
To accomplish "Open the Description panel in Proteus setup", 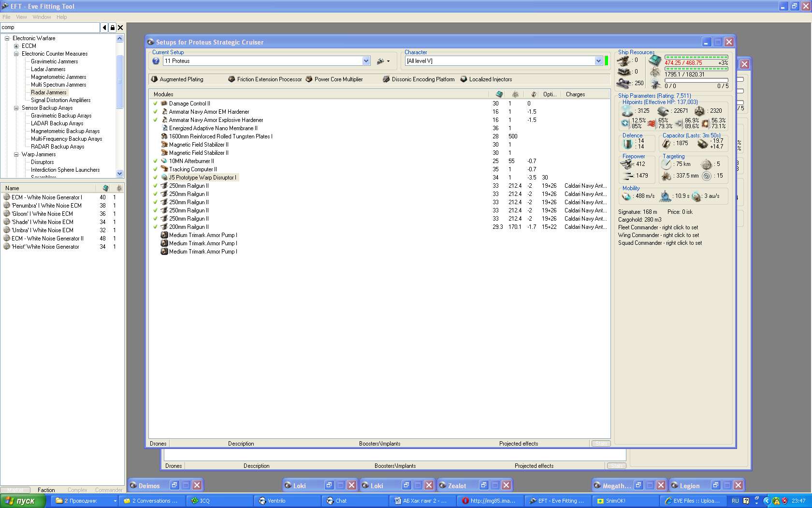I will pos(241,444).
